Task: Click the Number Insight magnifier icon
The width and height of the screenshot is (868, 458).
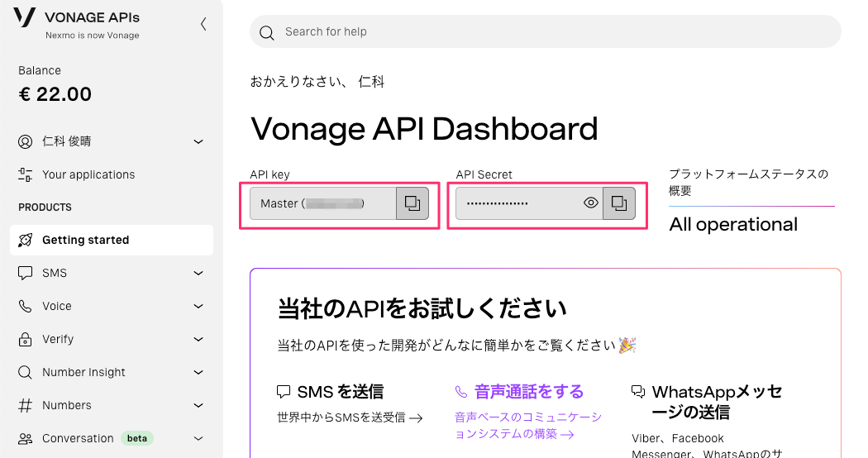Action: (25, 372)
